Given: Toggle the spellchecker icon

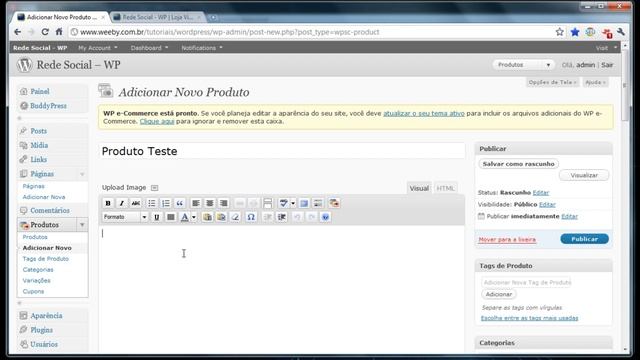Looking at the screenshot, I should coord(284,203).
